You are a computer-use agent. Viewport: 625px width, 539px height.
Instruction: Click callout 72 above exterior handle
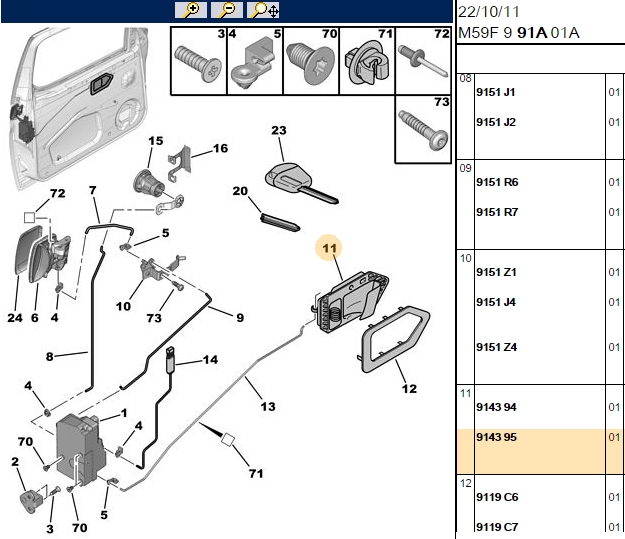[57, 193]
